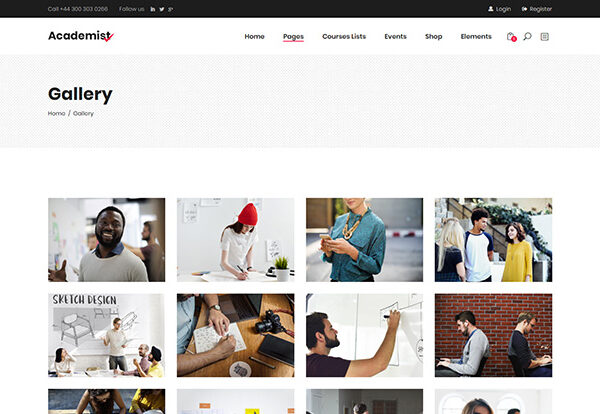This screenshot has height=414, width=600.
Task: Click the Register arrow icon
Action: pyautogui.click(x=524, y=9)
